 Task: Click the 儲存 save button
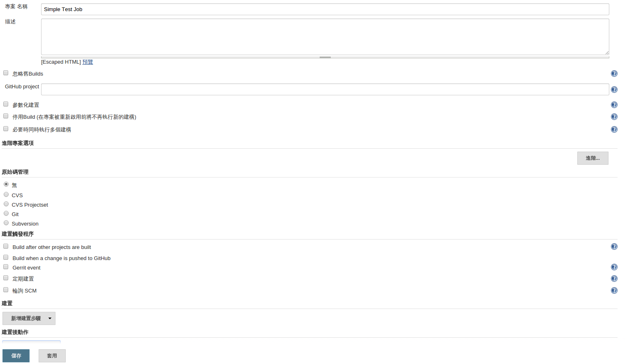[x=16, y=356]
